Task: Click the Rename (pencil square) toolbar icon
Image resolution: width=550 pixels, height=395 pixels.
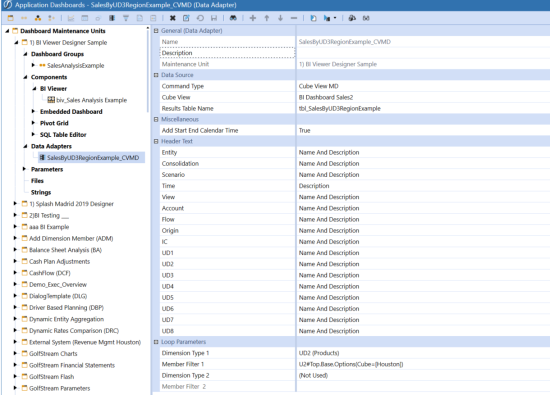Action: pos(186,18)
